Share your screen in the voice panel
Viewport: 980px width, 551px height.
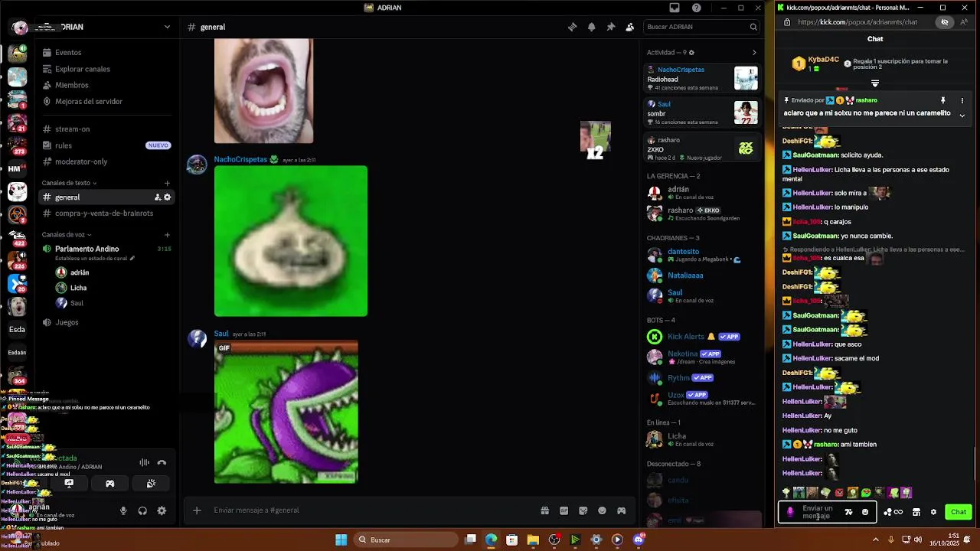[x=69, y=484]
